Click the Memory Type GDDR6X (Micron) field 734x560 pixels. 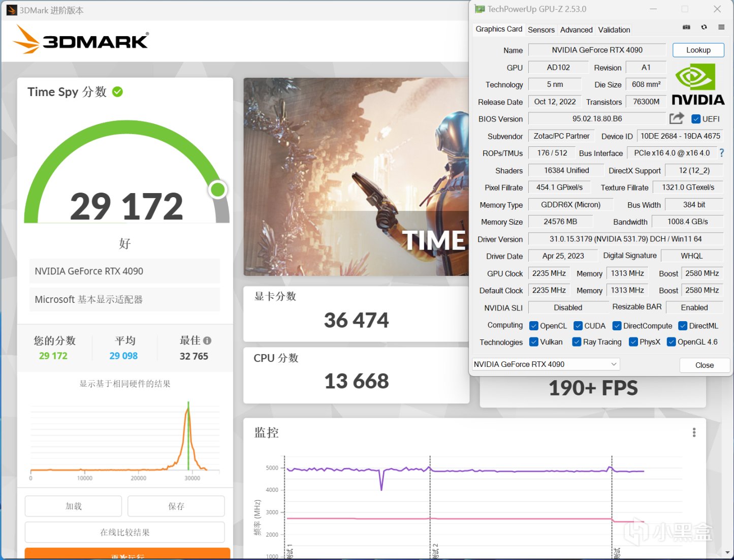pyautogui.click(x=570, y=204)
